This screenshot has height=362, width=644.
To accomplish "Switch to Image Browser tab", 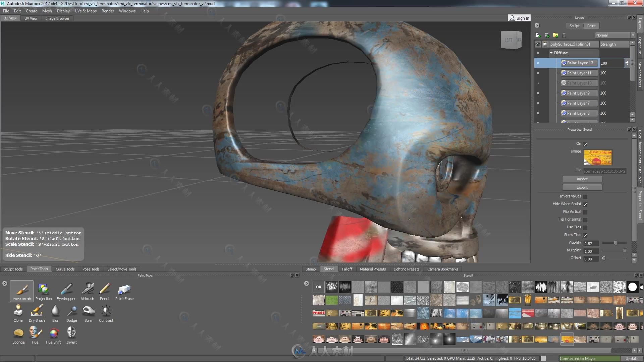I will click(57, 18).
